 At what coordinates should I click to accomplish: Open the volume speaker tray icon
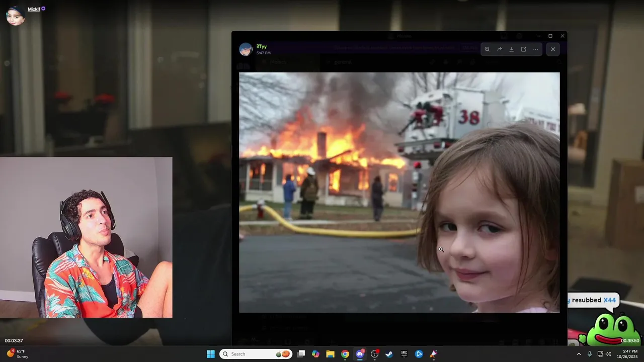click(x=609, y=354)
